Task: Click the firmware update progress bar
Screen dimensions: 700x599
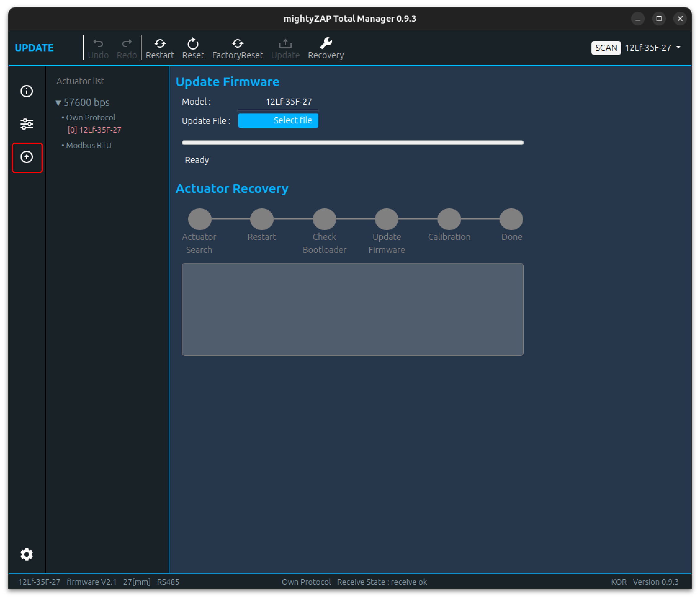Action: pos(352,143)
